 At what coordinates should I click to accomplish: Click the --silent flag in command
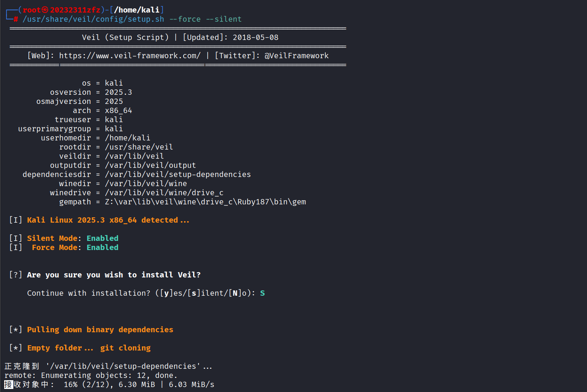pyautogui.click(x=224, y=19)
